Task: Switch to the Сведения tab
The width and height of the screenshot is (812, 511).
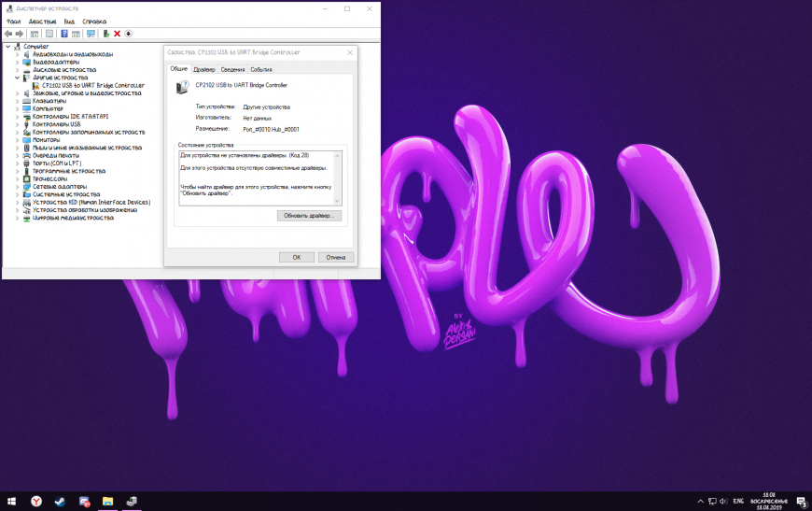Action: (x=232, y=69)
